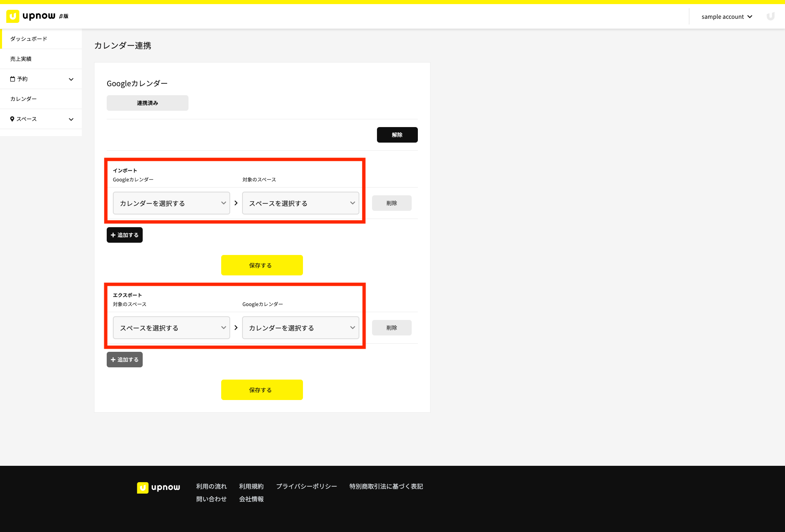Click the カレンダー連携 page heading
Image resolution: width=785 pixels, height=532 pixels.
pyautogui.click(x=123, y=45)
